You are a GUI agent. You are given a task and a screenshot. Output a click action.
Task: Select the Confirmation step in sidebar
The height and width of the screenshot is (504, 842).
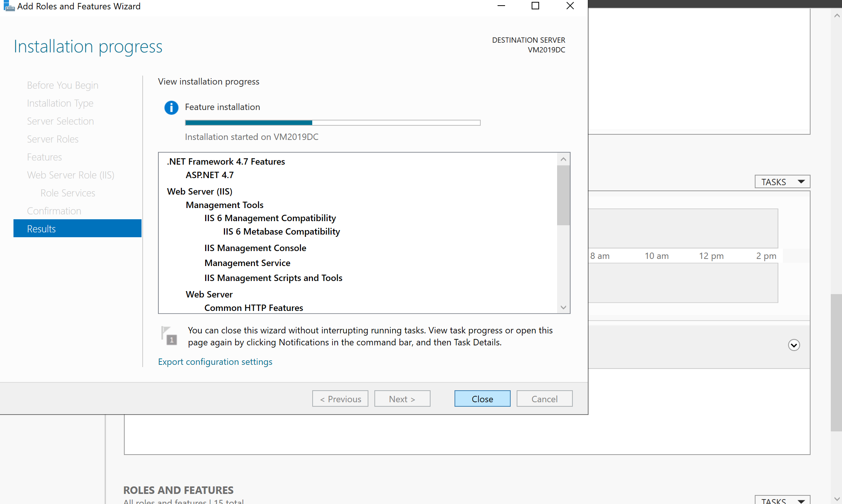pyautogui.click(x=54, y=211)
